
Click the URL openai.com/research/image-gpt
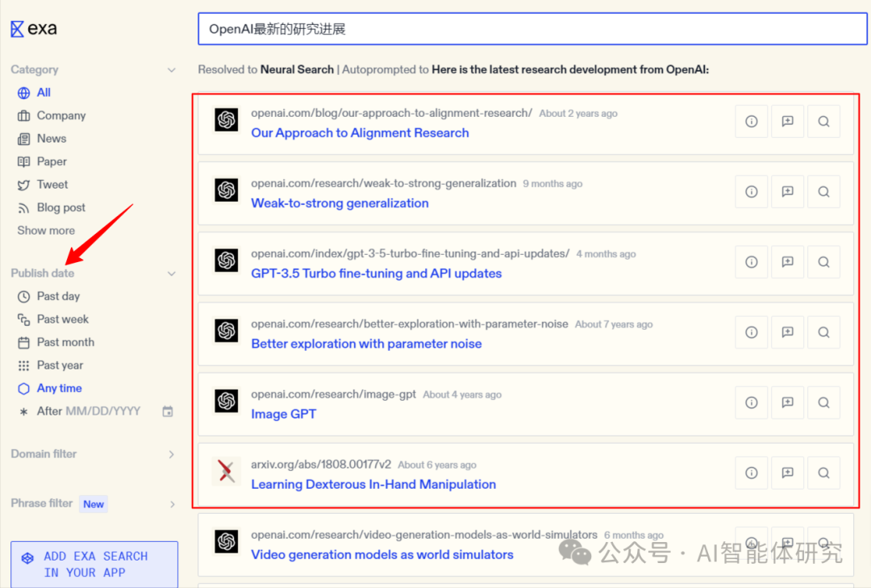333,394
